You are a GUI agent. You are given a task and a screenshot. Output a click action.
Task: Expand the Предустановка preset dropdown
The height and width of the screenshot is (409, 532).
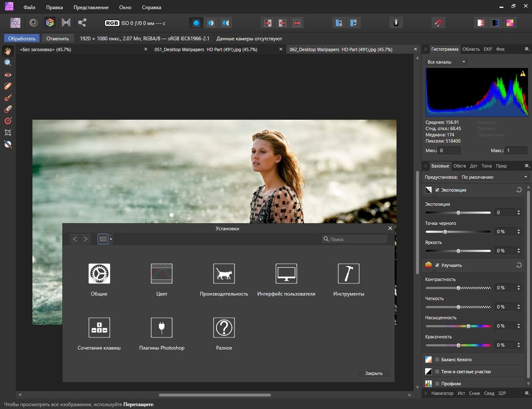pos(494,177)
